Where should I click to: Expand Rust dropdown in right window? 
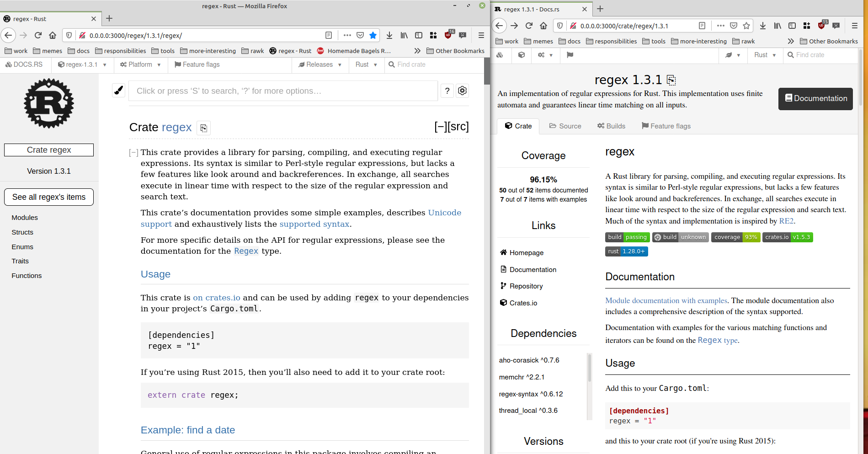(765, 55)
